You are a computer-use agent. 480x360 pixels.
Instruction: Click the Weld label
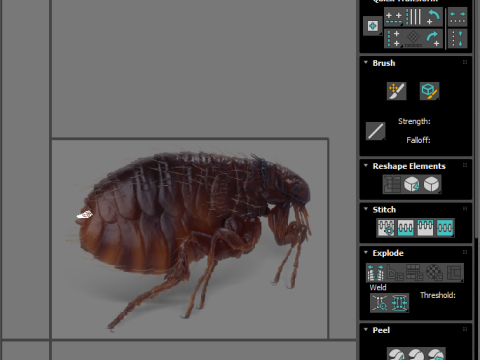[378, 288]
